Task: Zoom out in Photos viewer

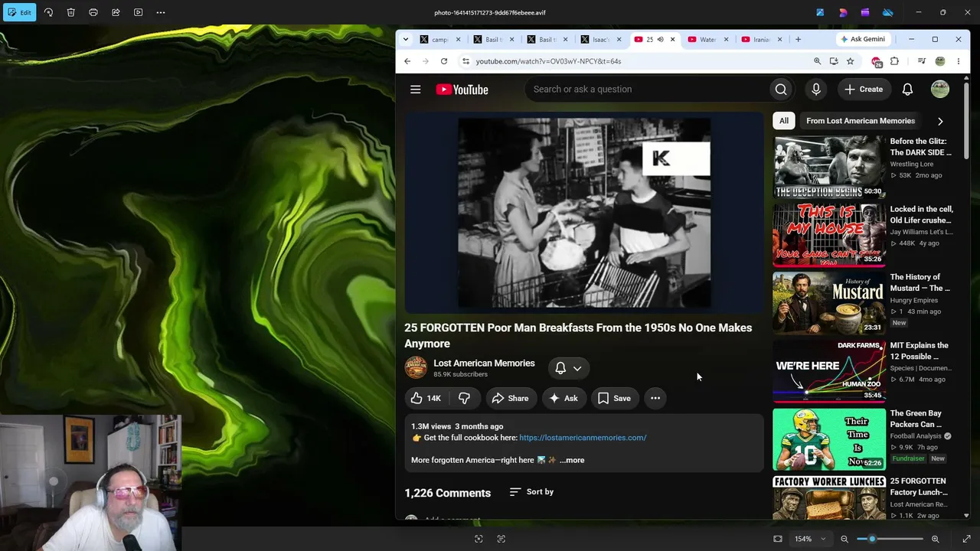Action: point(844,539)
